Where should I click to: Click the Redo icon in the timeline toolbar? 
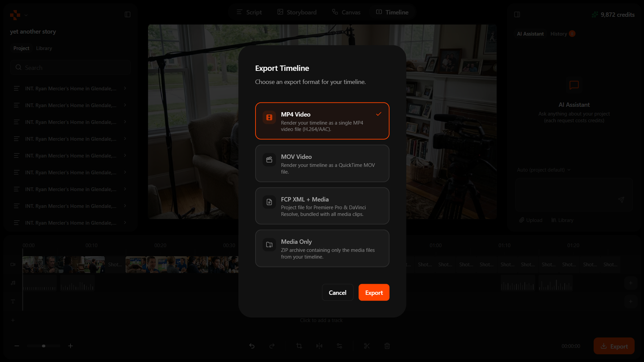tap(272, 346)
